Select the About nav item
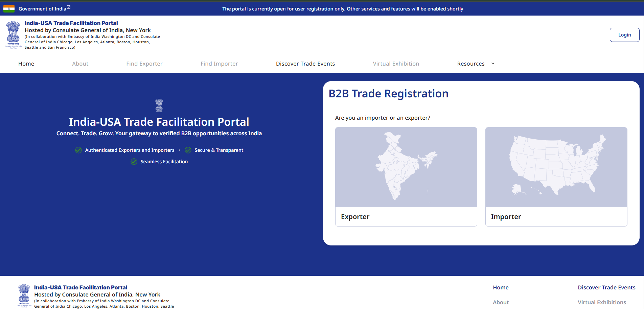This screenshot has width=644, height=309. pos(80,64)
